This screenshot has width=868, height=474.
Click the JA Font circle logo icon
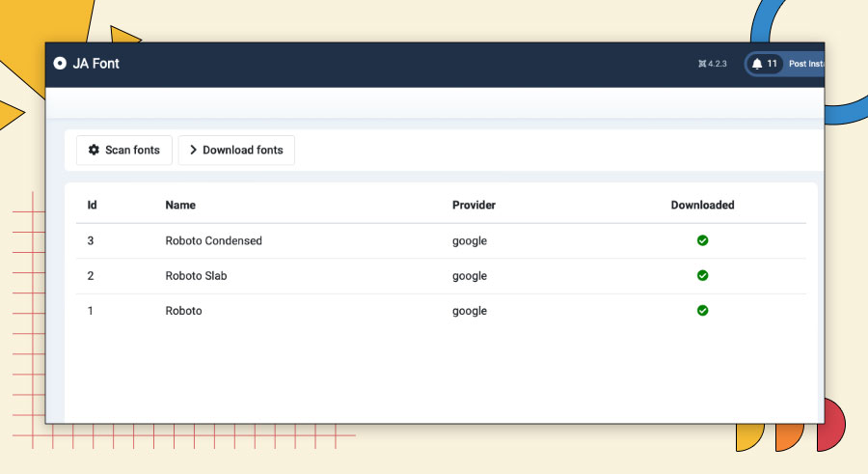pyautogui.click(x=60, y=64)
